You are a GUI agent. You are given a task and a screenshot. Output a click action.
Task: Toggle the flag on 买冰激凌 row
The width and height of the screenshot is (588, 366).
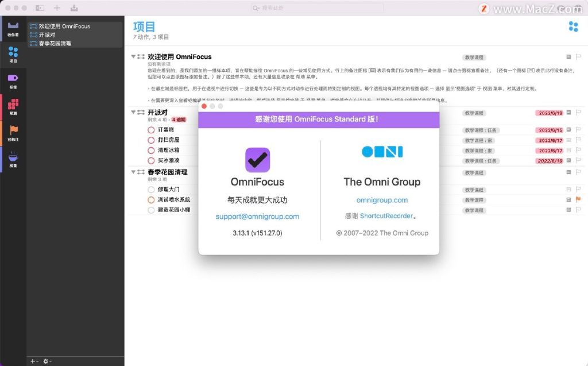(x=578, y=160)
